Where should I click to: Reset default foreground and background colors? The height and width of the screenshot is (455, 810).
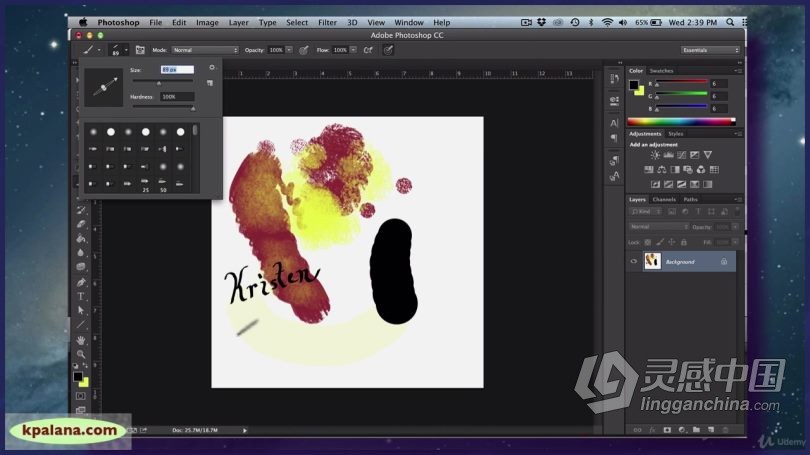tap(76, 366)
